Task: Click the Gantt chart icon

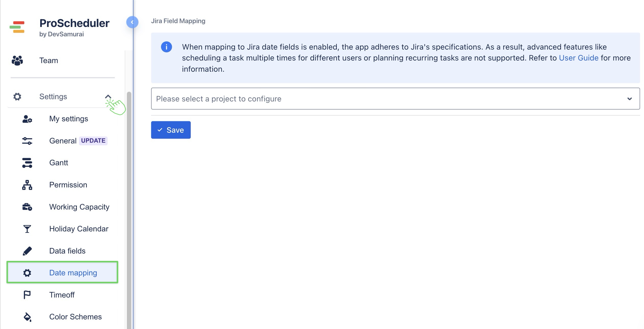Action: 27,163
